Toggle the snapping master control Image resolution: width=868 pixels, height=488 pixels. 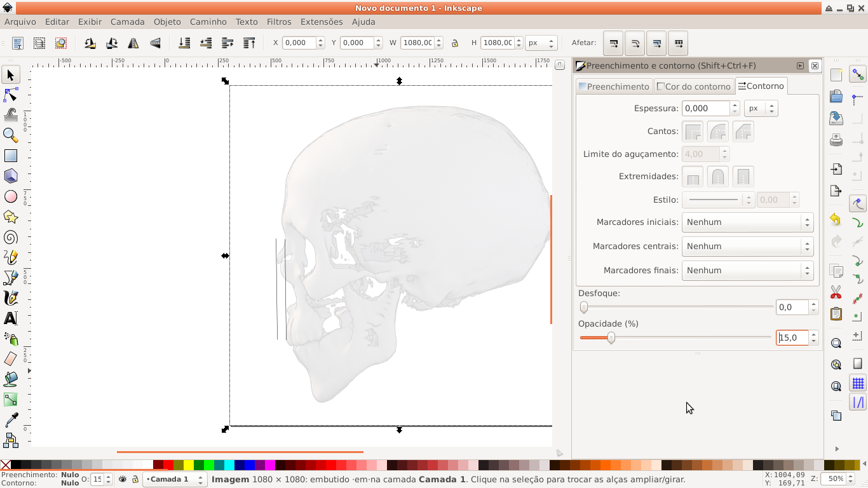coord(858,75)
